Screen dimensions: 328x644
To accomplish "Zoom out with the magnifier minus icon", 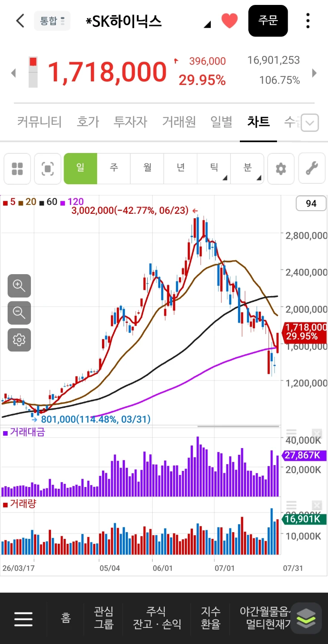I will [19, 313].
